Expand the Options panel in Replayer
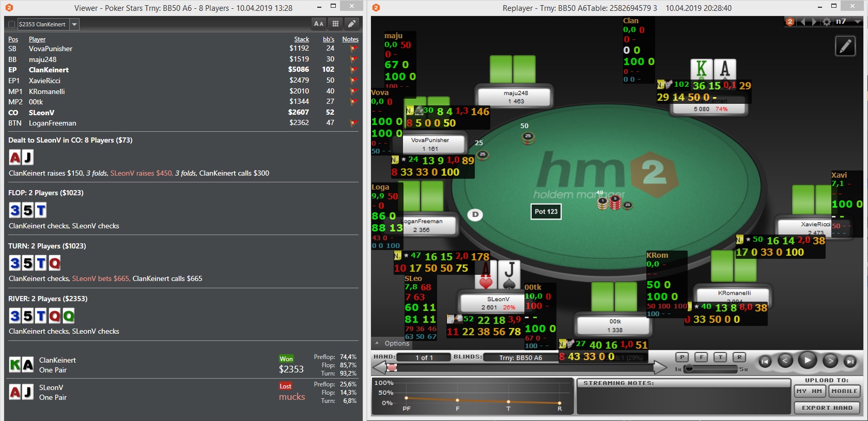The height and width of the screenshot is (421, 868). coord(392,344)
